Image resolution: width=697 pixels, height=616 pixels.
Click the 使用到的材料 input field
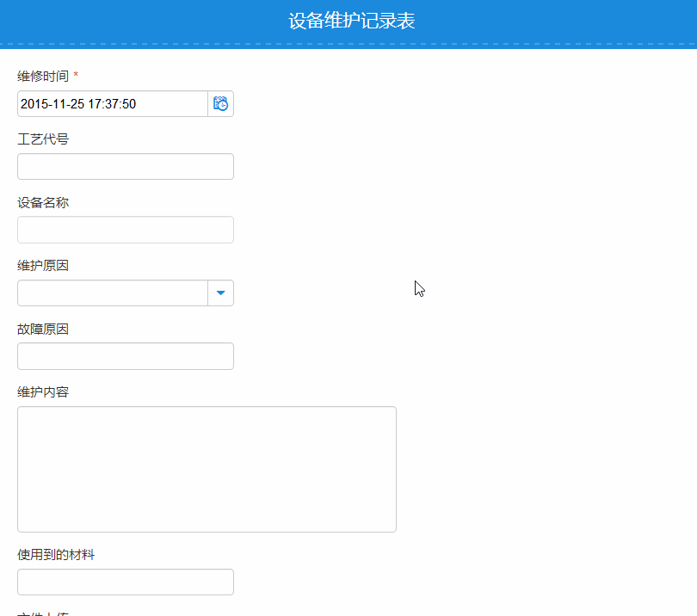[x=125, y=582]
